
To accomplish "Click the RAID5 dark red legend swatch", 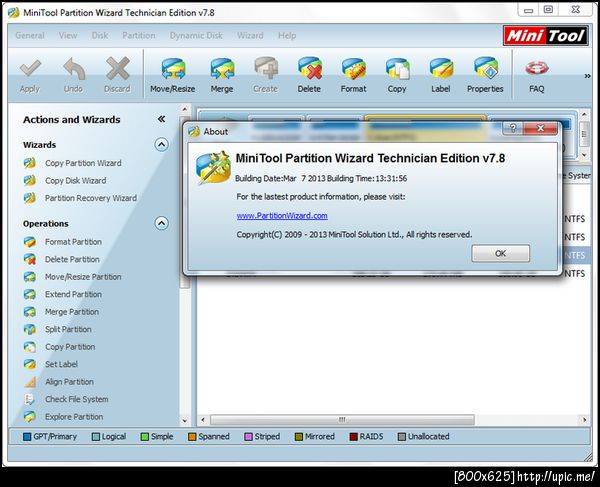I will 354,437.
